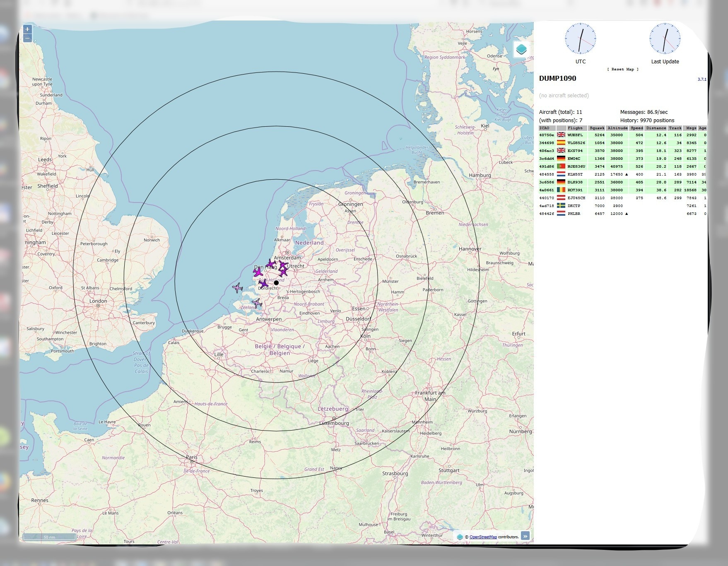The width and height of the screenshot is (728, 566).
Task: Click the 3.7.1 version link
Action: coord(702,79)
